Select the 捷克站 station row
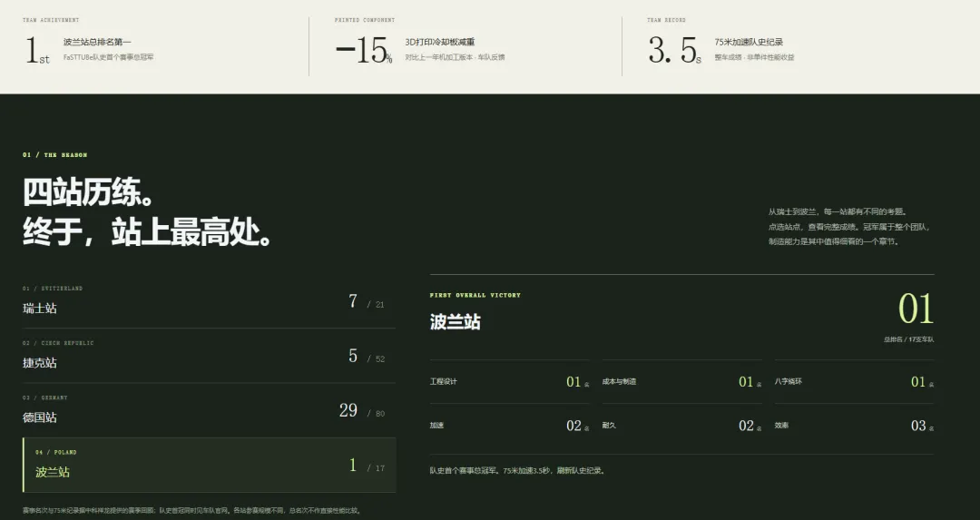This screenshot has height=520, width=980. (210, 356)
